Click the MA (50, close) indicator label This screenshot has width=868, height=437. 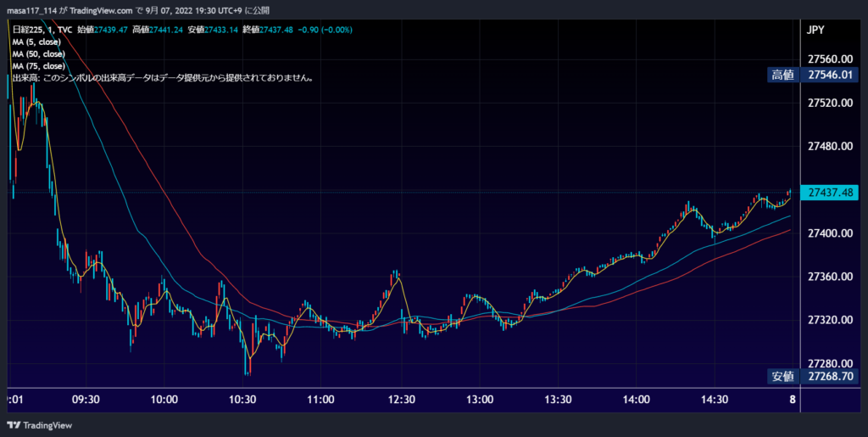point(39,54)
